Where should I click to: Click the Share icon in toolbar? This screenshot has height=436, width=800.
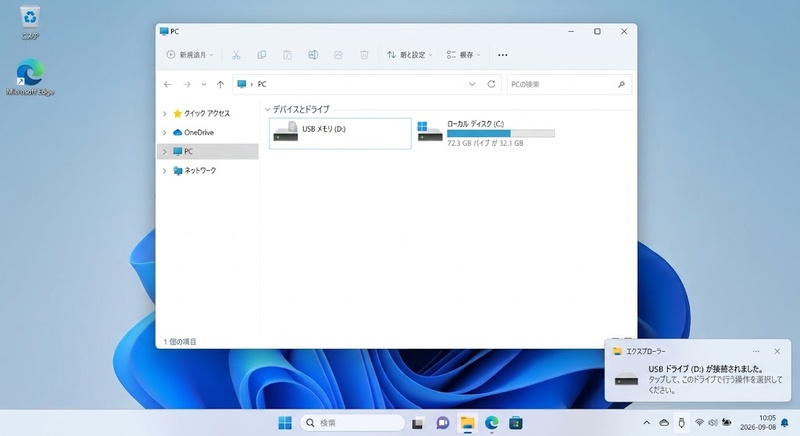338,55
